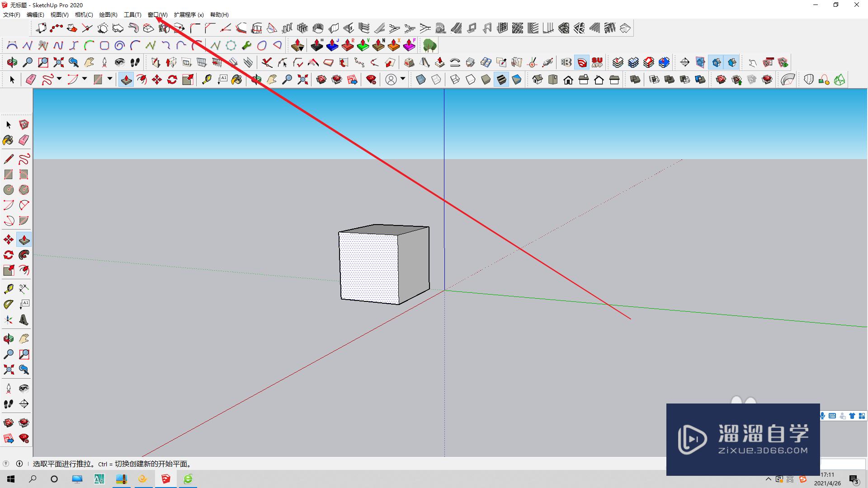Click the measurements input box
Image resolution: width=868 pixels, height=488 pixels.
(843, 464)
